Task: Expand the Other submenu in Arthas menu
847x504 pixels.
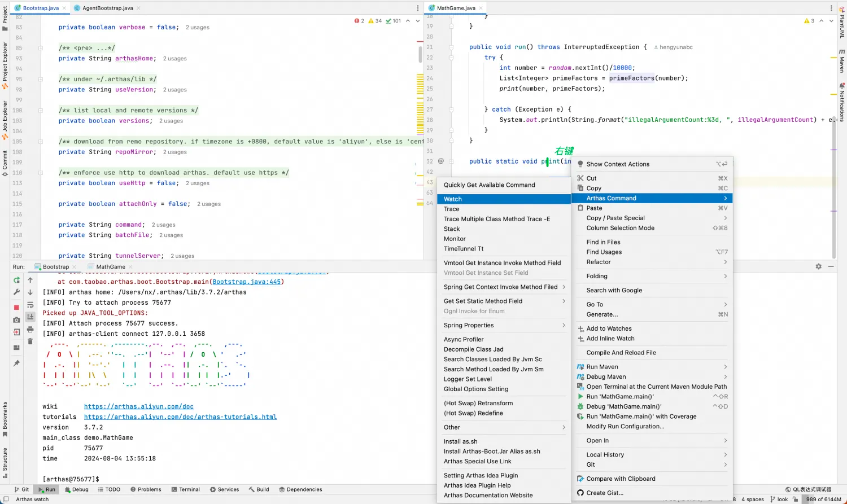Action: point(504,427)
